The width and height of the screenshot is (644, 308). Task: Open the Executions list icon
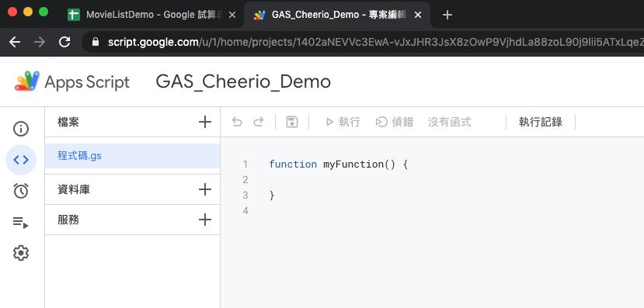(21, 223)
